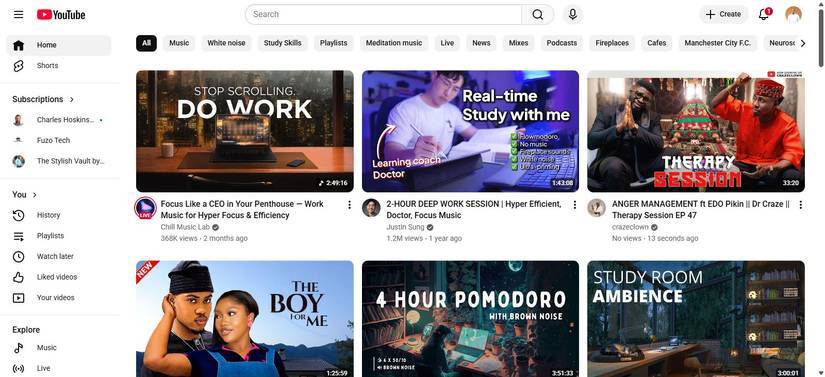Expand the Subscriptions section

tap(43, 99)
